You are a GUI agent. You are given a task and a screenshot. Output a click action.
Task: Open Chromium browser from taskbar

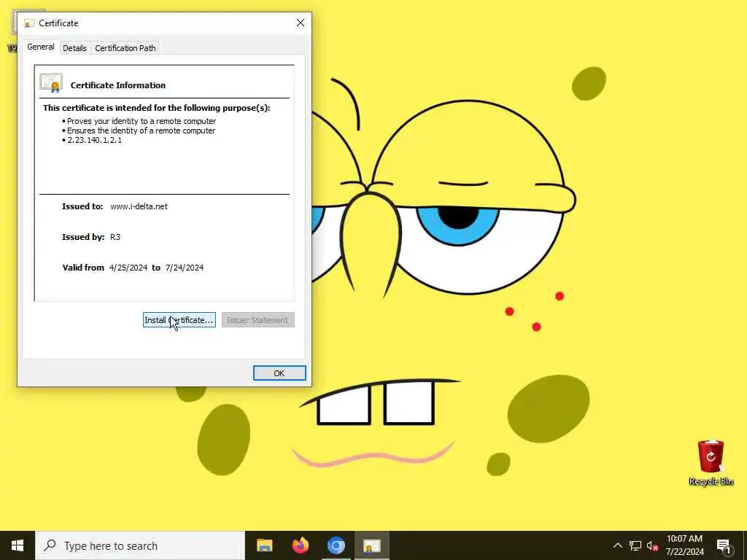336,545
